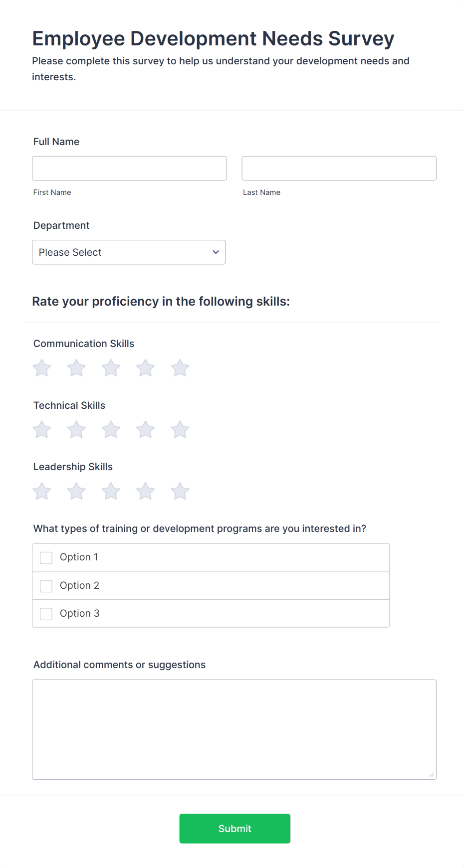Screen dimensions: 464x868
Task: Open the Department dropdown
Action: pyautogui.click(x=129, y=252)
